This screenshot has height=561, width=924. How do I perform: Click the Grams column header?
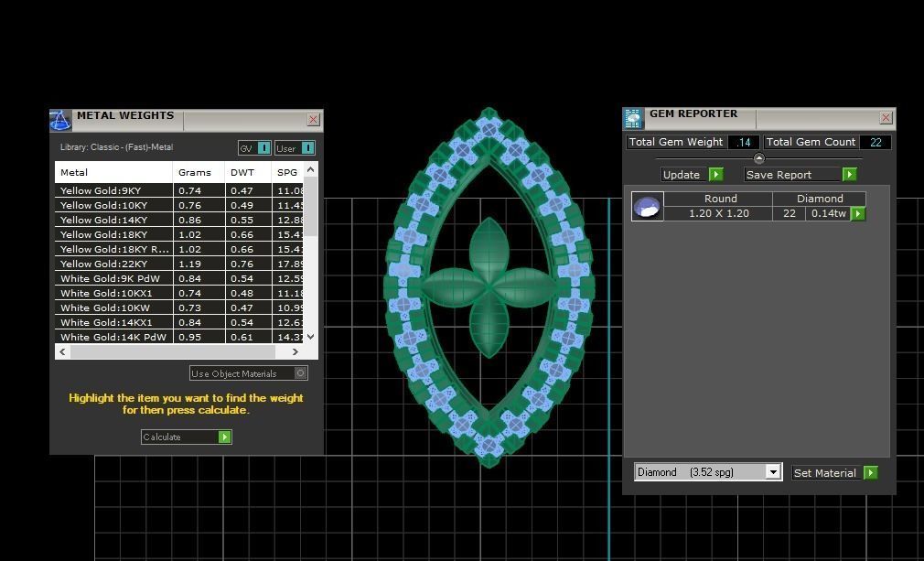click(x=198, y=172)
